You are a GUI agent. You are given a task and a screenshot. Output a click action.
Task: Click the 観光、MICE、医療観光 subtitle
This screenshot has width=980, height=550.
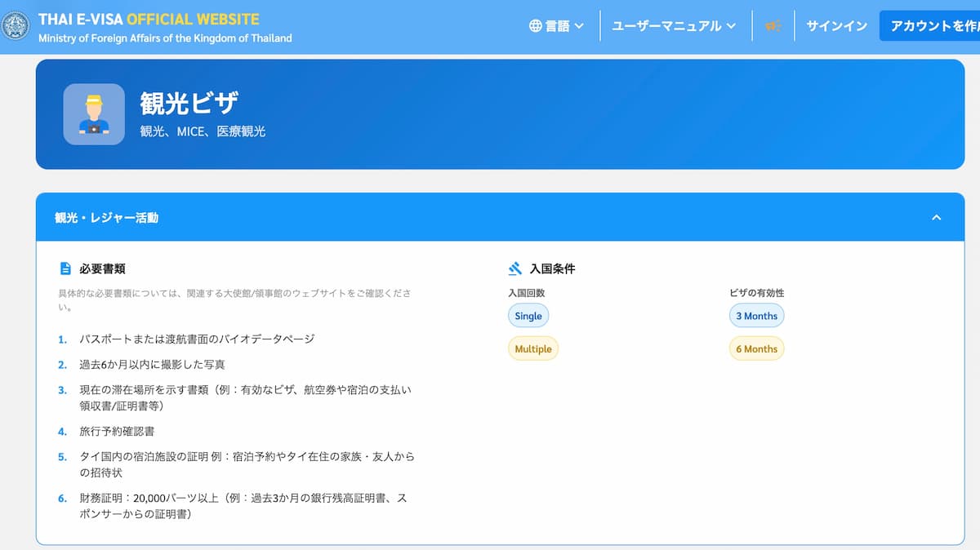tap(203, 131)
